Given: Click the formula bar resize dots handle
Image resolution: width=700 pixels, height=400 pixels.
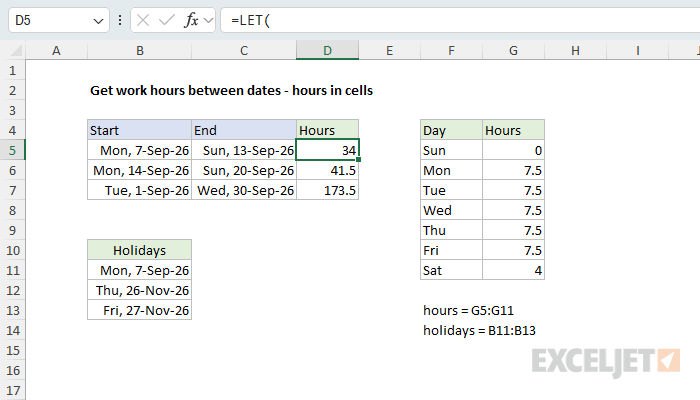Looking at the screenshot, I should (x=120, y=20).
